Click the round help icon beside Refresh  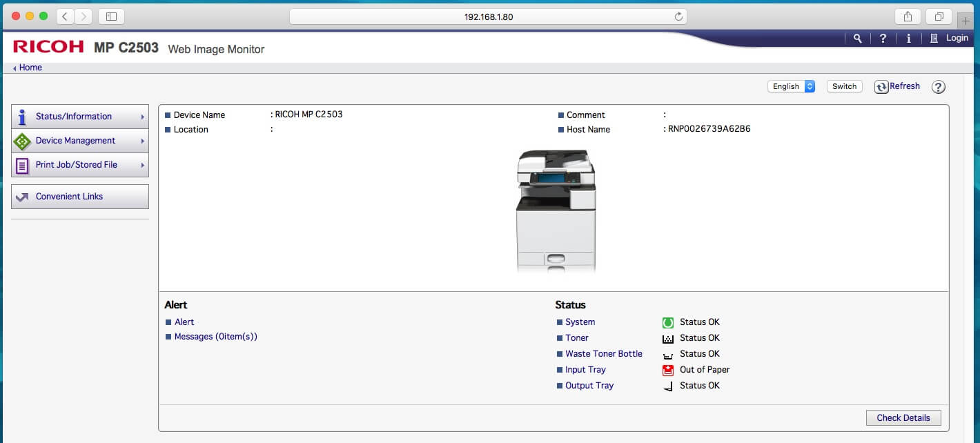[x=938, y=87]
